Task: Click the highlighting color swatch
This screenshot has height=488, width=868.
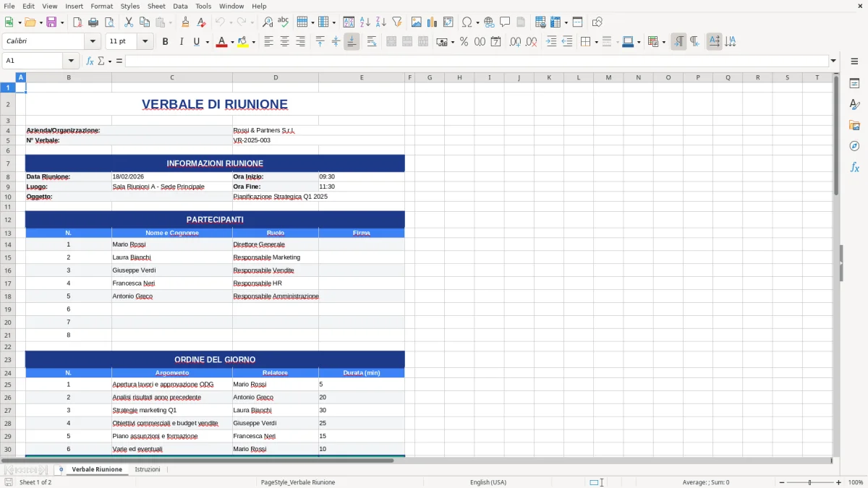Action: [x=242, y=42]
